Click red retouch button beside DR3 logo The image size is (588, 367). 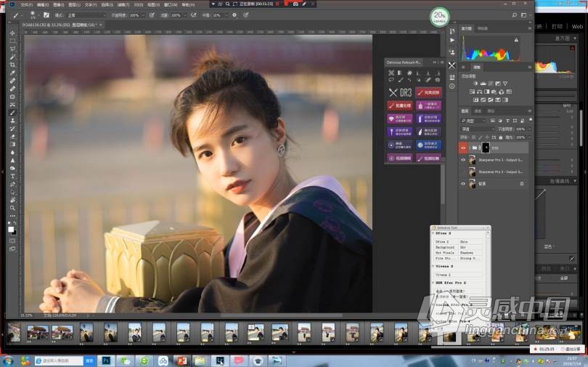coord(428,92)
